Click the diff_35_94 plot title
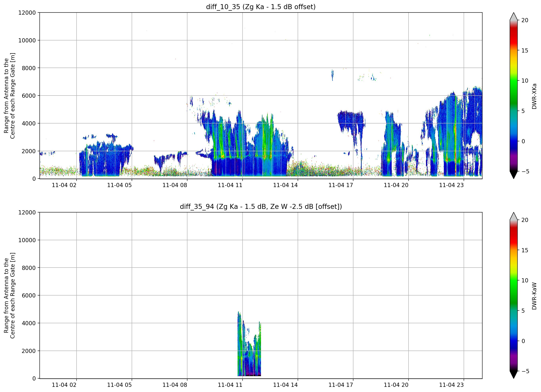The image size is (541, 392). point(261,207)
